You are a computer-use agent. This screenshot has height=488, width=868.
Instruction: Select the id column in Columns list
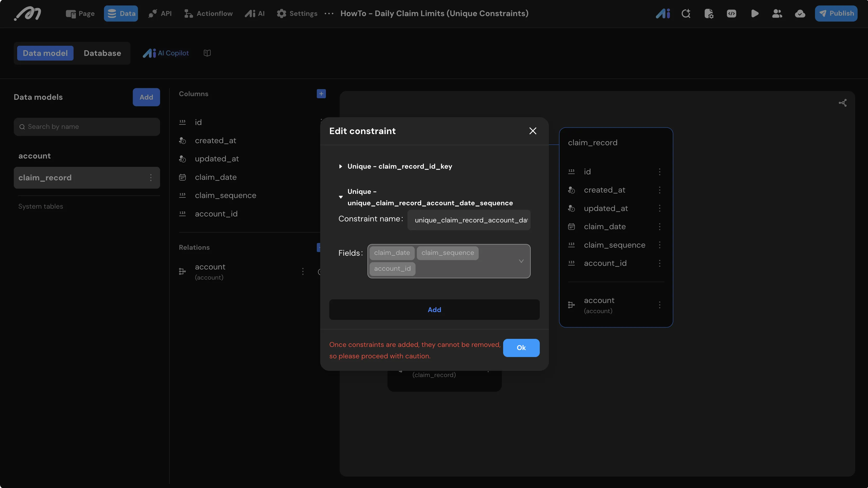[198, 122]
